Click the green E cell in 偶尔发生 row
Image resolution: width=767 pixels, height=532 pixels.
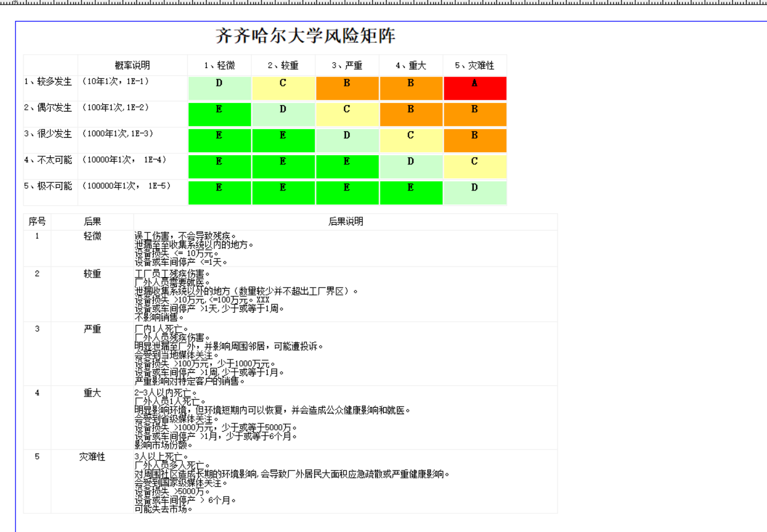point(219,114)
